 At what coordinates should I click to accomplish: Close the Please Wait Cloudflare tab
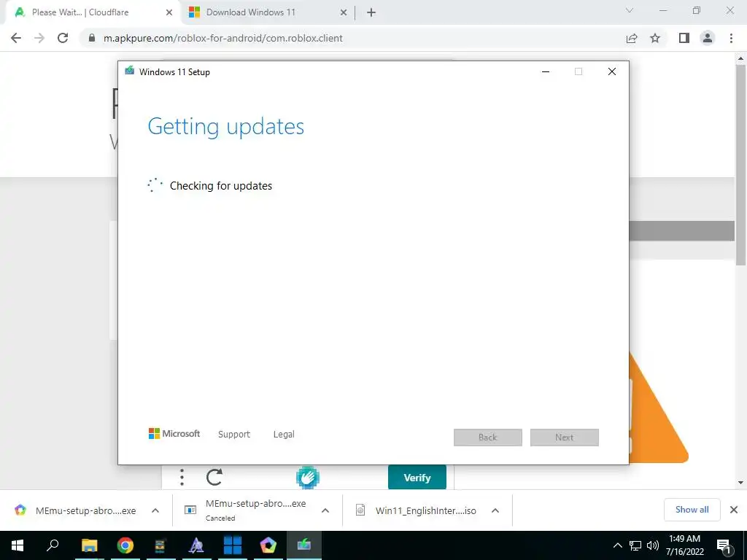[x=169, y=13]
